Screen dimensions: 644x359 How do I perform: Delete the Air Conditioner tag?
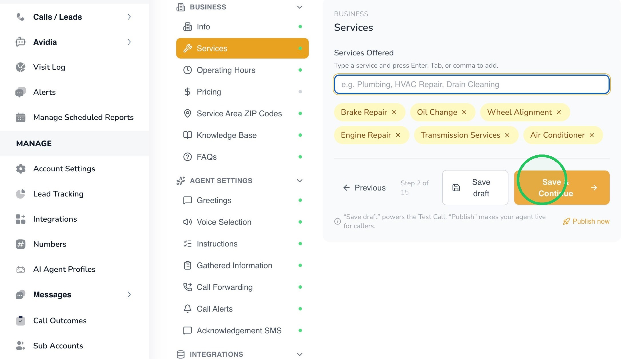point(592,135)
